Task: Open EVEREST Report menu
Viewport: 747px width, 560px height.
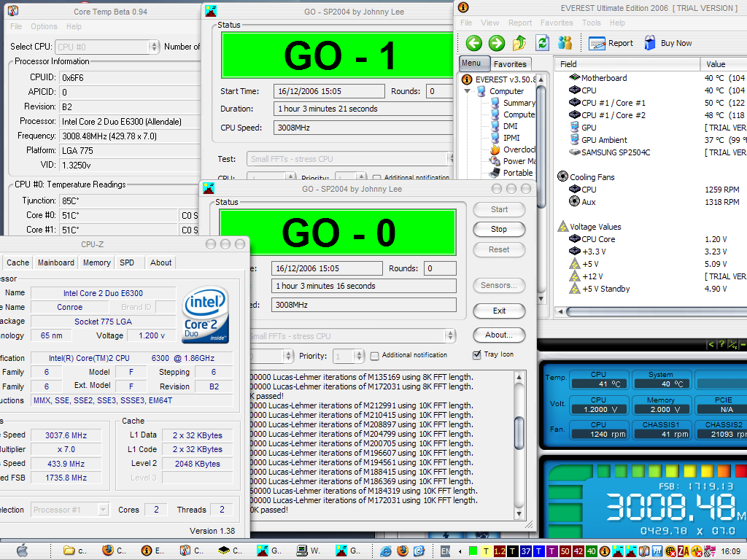Action: [x=519, y=23]
